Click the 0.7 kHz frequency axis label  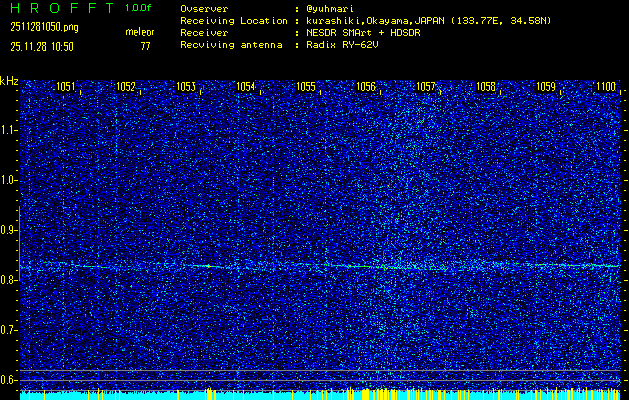[x=9, y=330]
